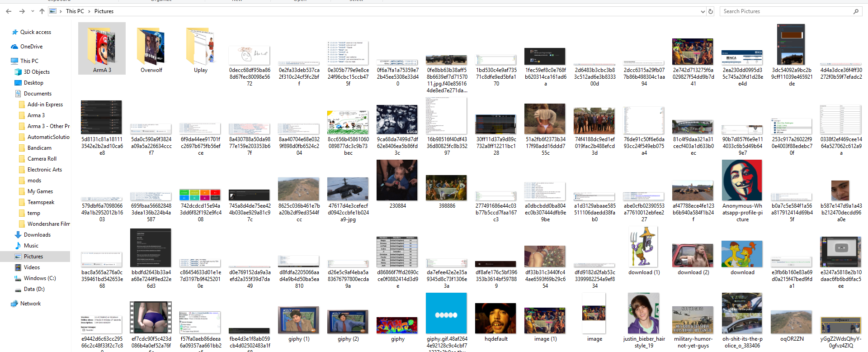Image resolution: width=868 pixels, height=352 pixels.
Task: Open Quick access via its star icon
Action: (15, 32)
